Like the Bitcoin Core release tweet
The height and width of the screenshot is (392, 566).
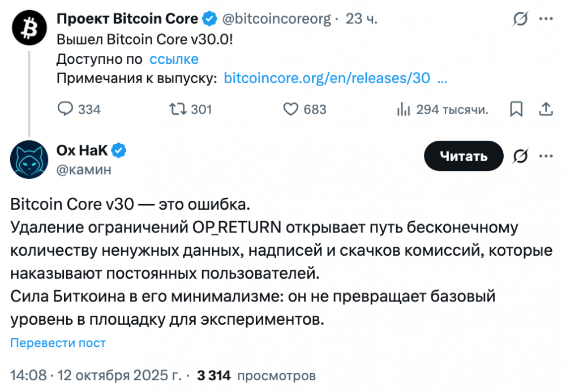(290, 109)
